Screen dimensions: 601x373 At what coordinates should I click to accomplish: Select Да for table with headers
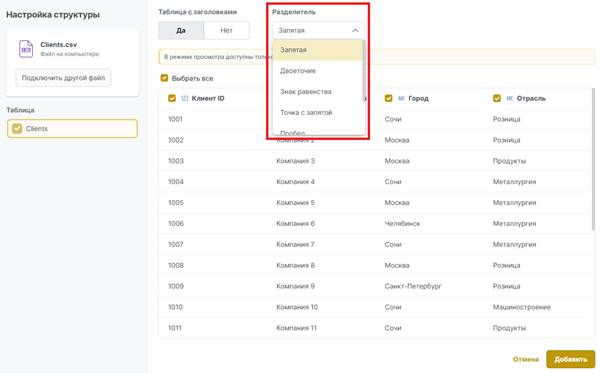[x=181, y=30]
